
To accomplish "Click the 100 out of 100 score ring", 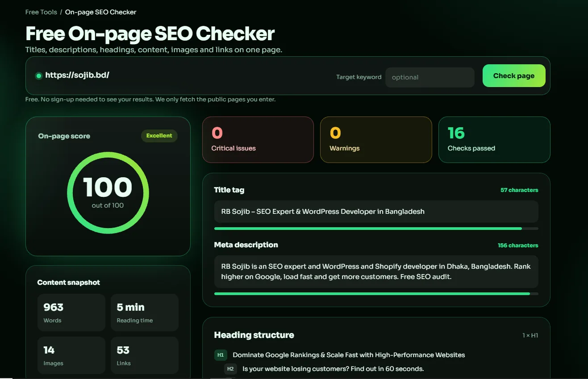I will click(108, 193).
